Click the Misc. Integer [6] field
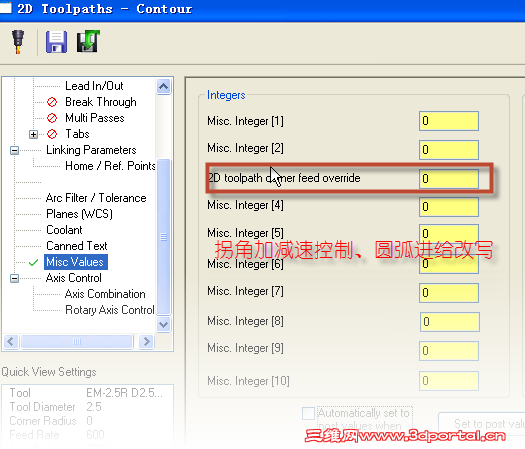525x449 pixels. tap(449, 265)
